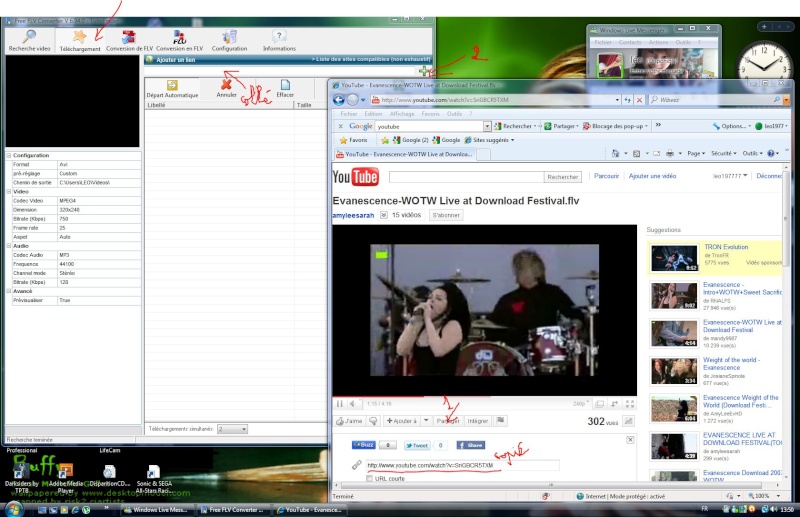
Task: Pause the YouTube video
Action: coord(340,404)
